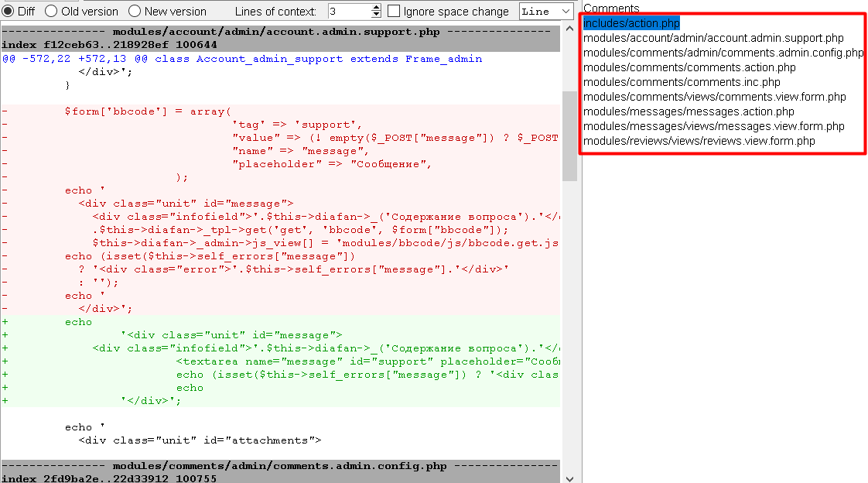This screenshot has width=868, height=483.
Task: Switch to Old version view
Action: pos(51,12)
